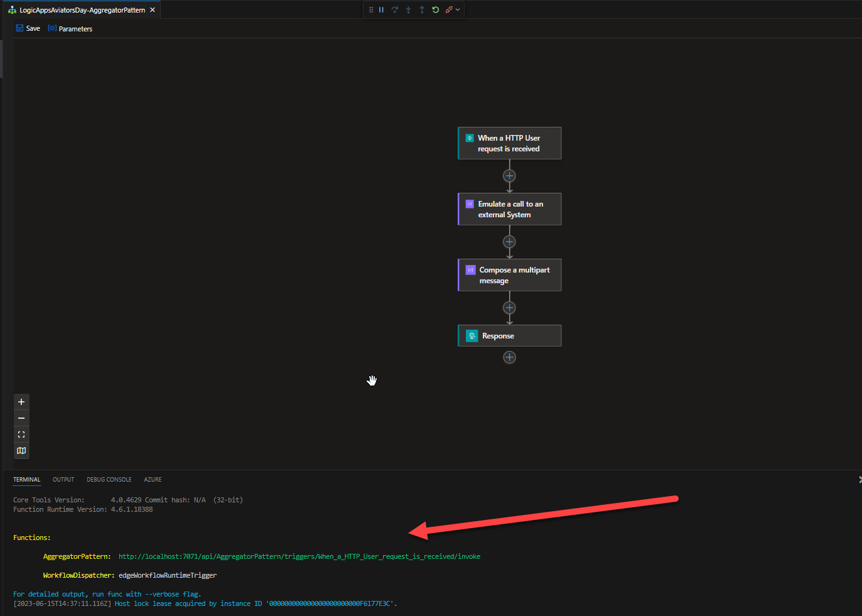862x616 pixels.
Task: Switch to the Output panel tab
Action: (x=63, y=480)
